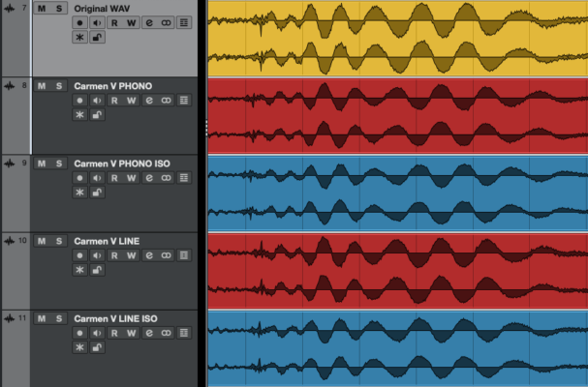Lock the Carmen V LINE track
Screen dimensions: 588x387
coord(97,270)
